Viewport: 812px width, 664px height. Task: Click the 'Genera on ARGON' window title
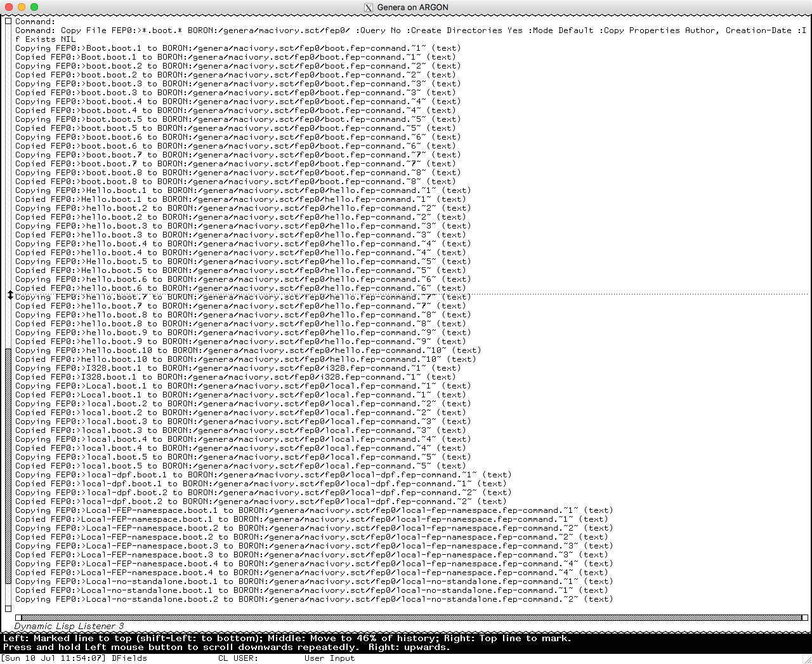(412, 8)
